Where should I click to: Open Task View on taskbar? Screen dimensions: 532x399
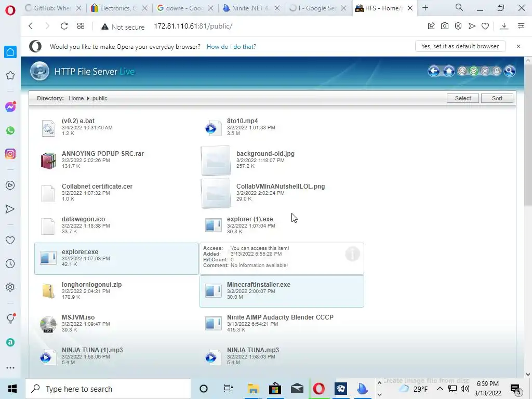tap(229, 389)
